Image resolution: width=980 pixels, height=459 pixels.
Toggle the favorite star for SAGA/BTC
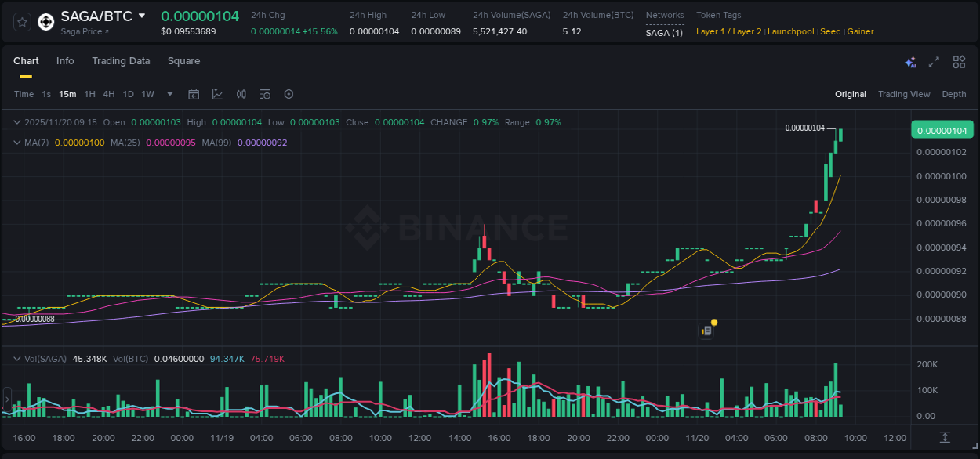point(21,22)
